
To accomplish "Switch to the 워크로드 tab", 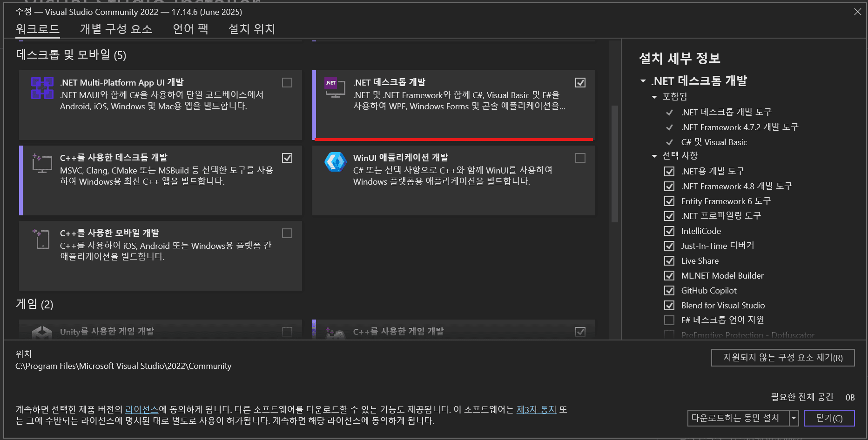I will tap(37, 29).
